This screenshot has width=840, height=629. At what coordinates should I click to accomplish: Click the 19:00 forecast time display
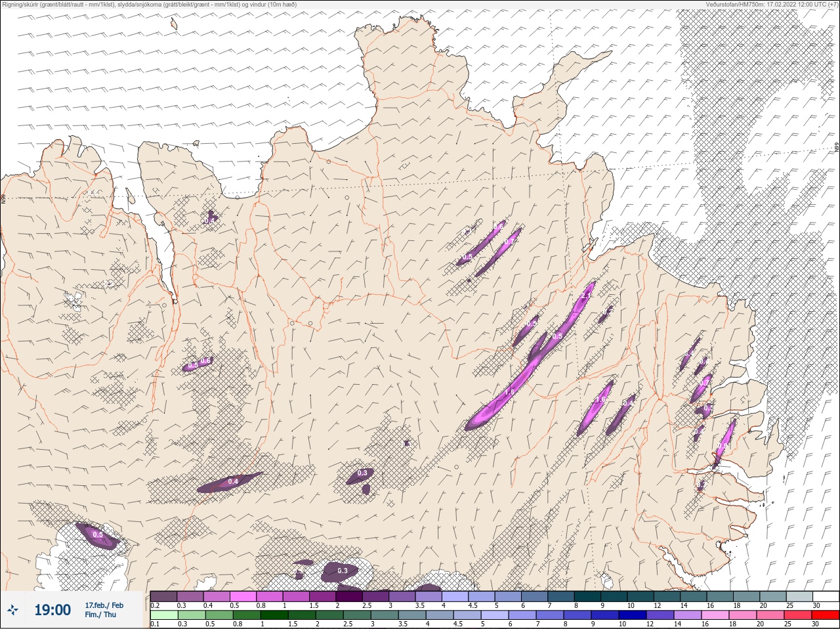tap(52, 610)
